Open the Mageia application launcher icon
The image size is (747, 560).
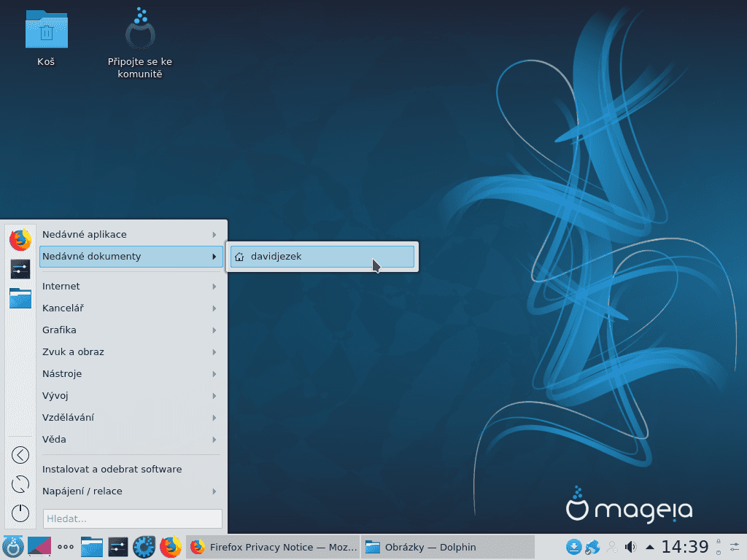point(15,546)
